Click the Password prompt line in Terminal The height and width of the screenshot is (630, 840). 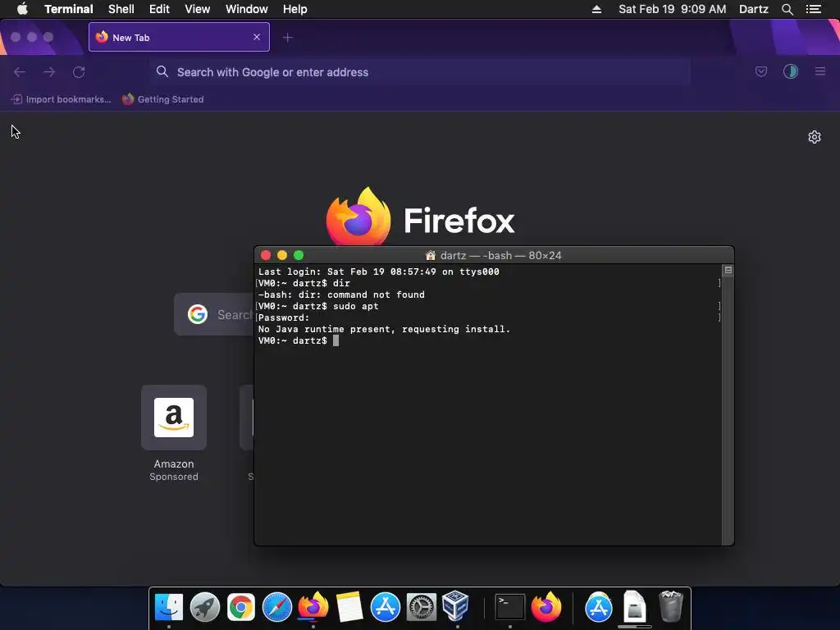point(284,317)
